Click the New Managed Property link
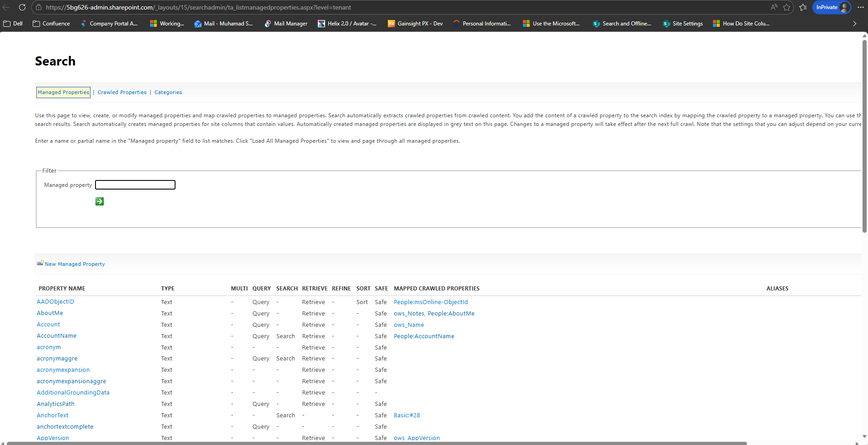Screen dimensions: 868x445 [75, 264]
